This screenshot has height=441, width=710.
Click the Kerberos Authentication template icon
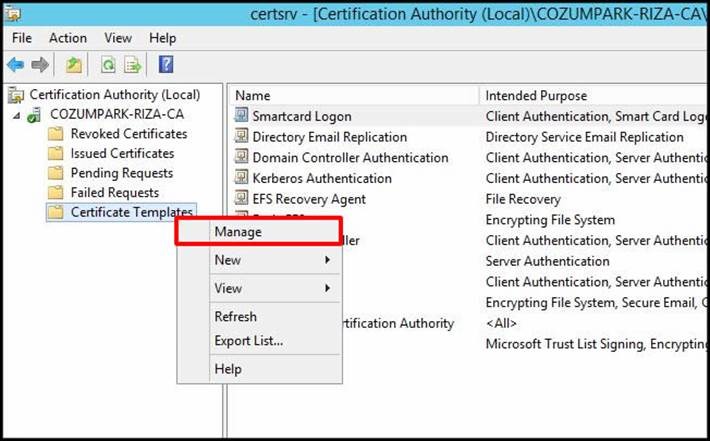click(x=241, y=177)
